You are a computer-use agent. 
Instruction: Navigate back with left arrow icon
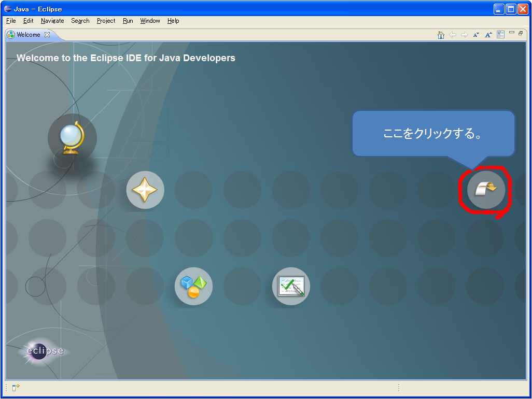coord(453,35)
